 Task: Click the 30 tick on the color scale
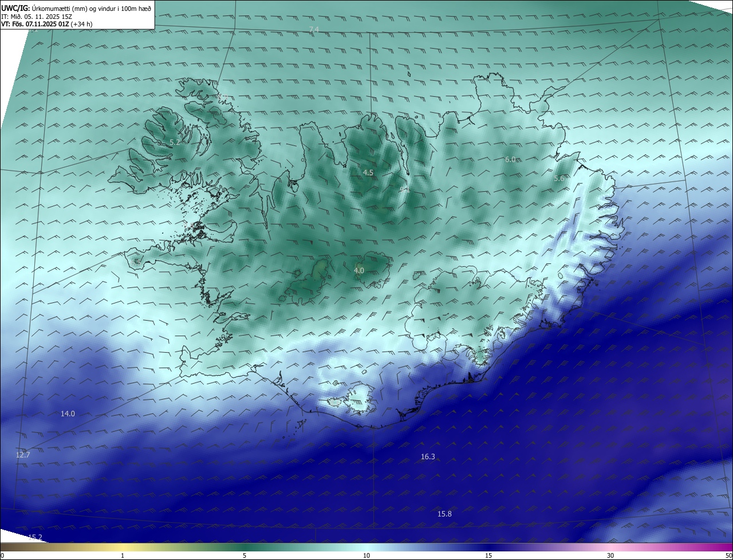pos(610,555)
